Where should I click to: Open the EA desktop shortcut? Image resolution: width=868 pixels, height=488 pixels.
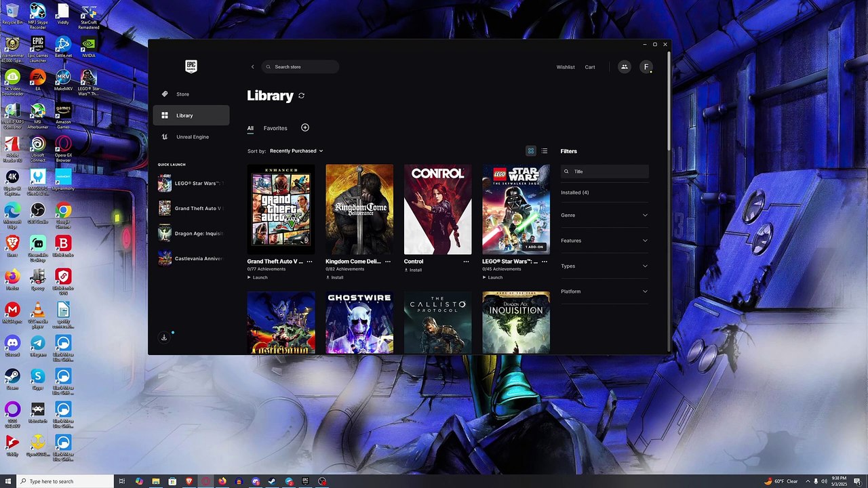38,80
